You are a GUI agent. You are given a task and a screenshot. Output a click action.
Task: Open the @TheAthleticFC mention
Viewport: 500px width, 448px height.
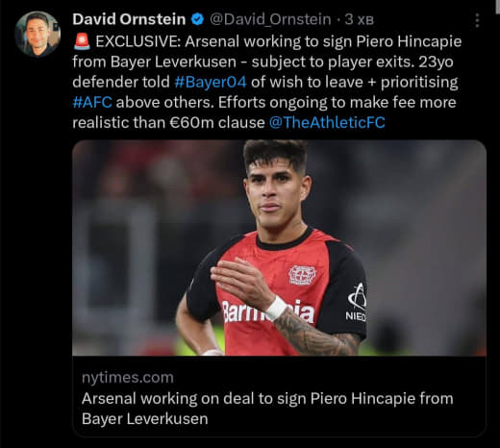coord(327,123)
